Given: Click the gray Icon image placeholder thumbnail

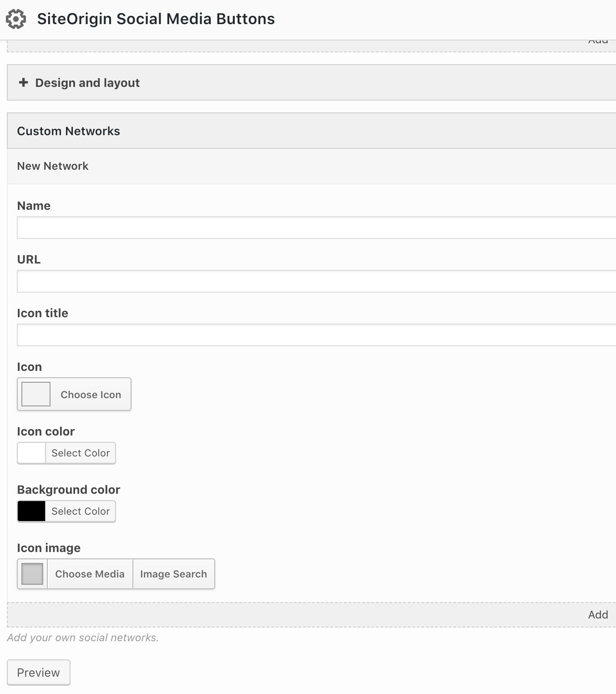Looking at the screenshot, I should coord(32,574).
